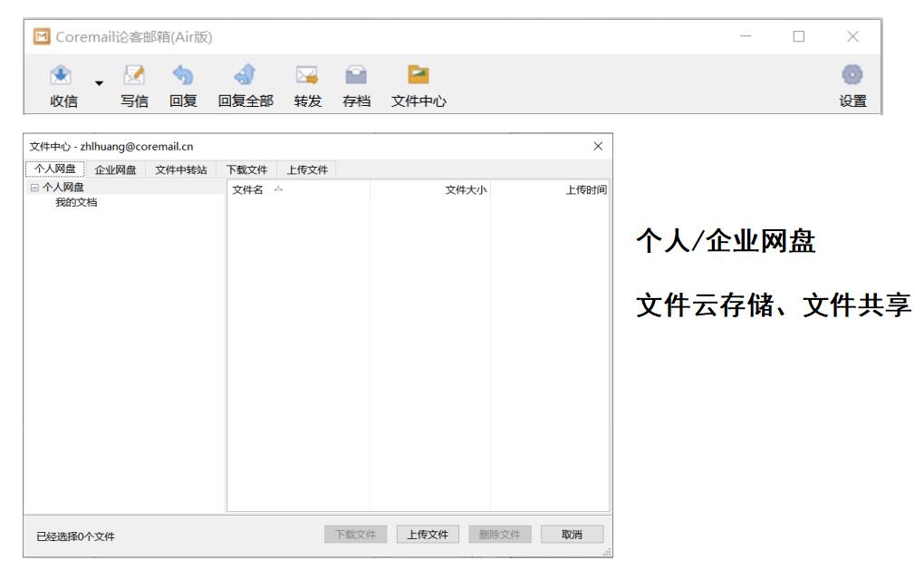The width and height of the screenshot is (924, 570).
Task: Open the 上传文件 tab
Action: (x=307, y=169)
